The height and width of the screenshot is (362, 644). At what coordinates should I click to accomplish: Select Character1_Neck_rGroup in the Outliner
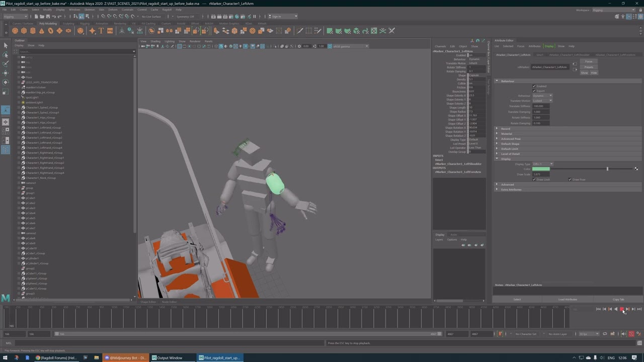41,178
